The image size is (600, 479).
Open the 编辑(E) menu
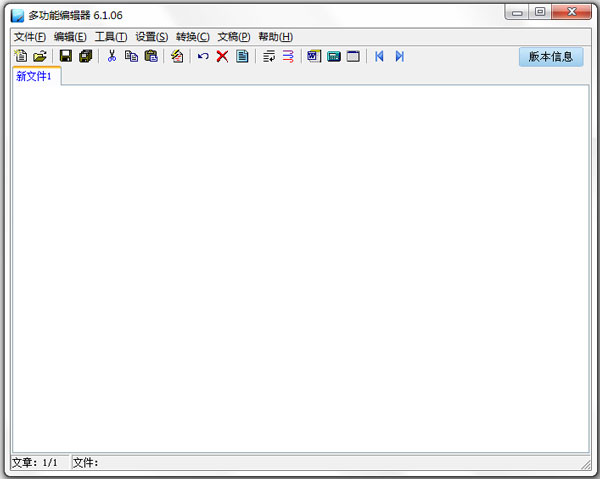[70, 37]
